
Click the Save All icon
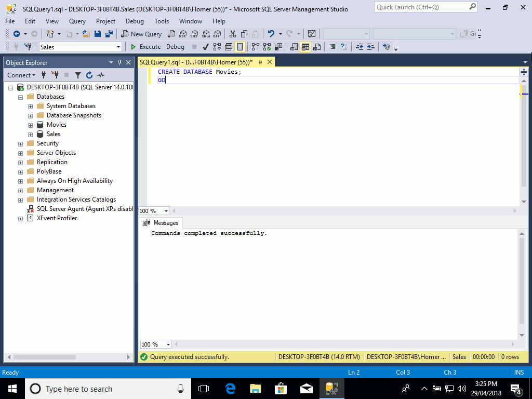pos(109,34)
